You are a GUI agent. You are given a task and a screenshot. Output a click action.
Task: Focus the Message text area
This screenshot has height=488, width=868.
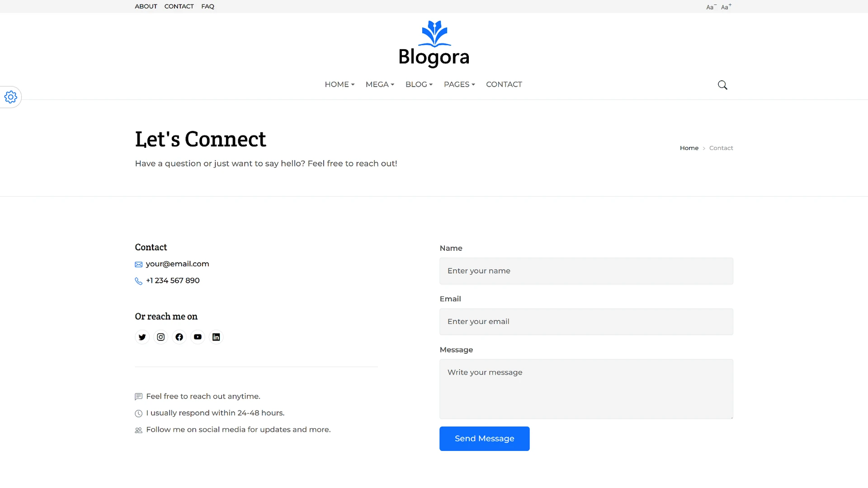586,389
